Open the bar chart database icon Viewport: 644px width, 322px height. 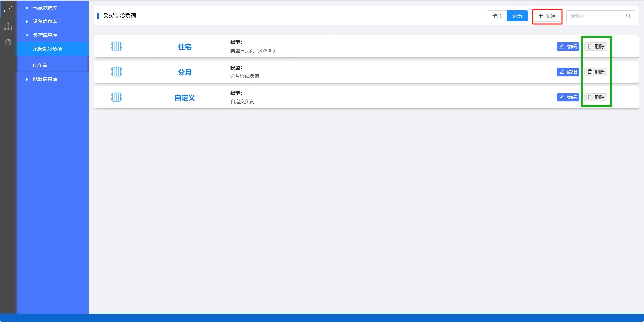pos(8,10)
